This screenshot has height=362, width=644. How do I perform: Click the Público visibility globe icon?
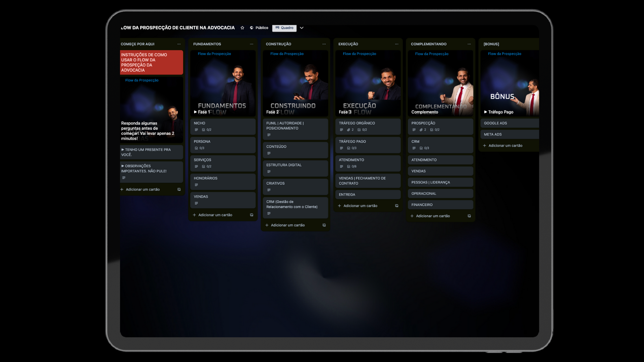(x=252, y=28)
